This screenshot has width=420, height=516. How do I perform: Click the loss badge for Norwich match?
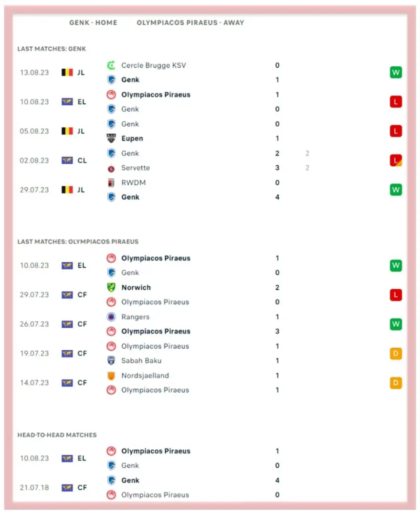pos(396,295)
